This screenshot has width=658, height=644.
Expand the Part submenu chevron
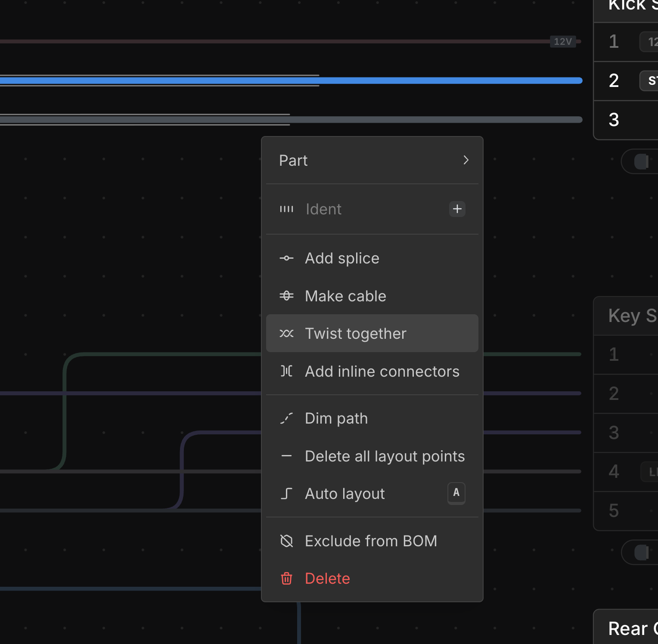[466, 160]
